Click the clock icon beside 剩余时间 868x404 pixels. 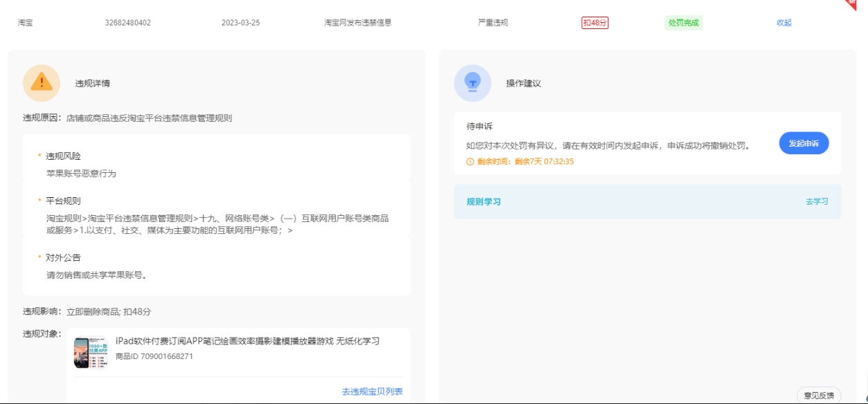point(471,162)
